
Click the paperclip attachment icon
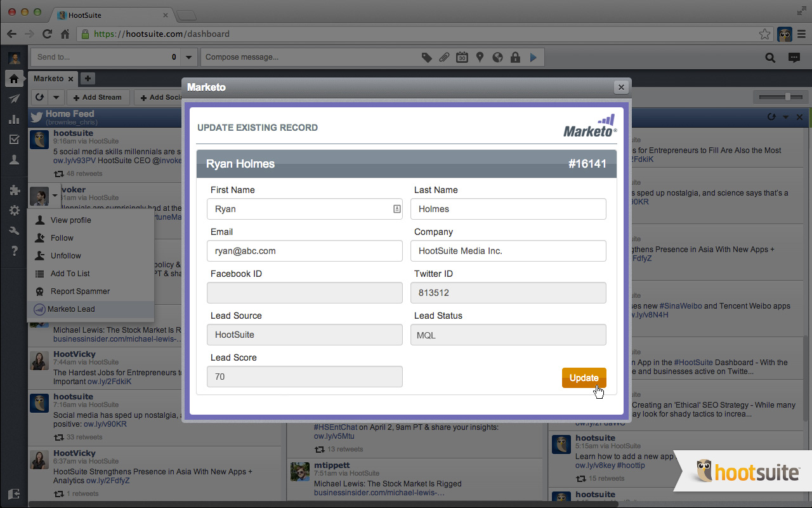[444, 57]
